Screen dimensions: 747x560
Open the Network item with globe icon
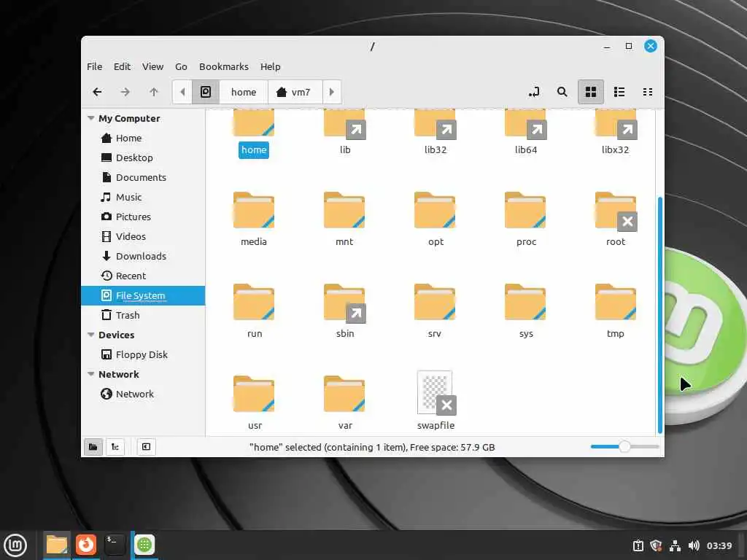143,394
